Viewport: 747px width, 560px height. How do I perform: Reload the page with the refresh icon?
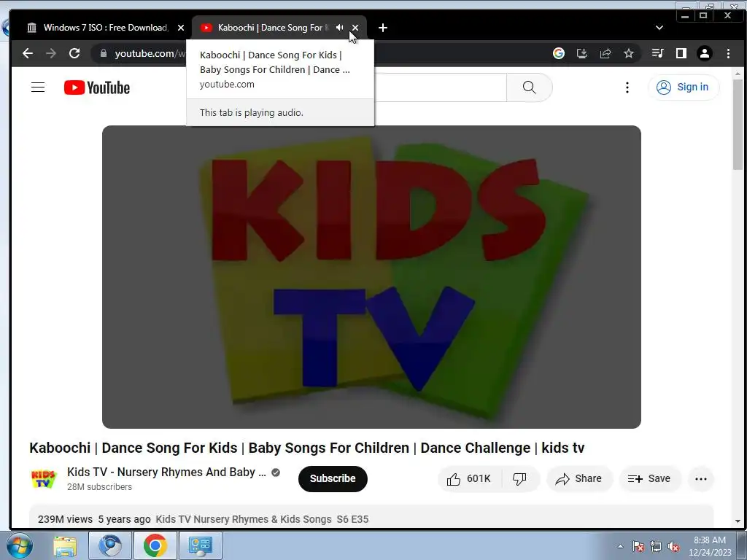tap(74, 53)
